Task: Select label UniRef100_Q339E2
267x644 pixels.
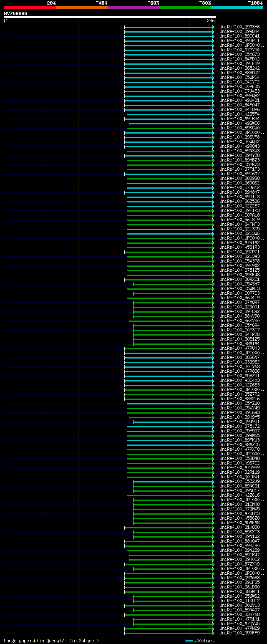Action: tap(239, 362)
